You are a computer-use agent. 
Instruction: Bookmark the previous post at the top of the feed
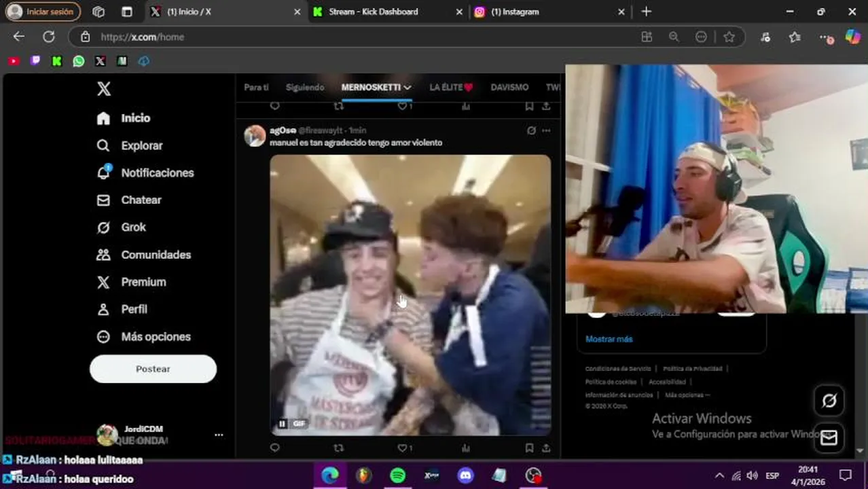click(x=529, y=106)
